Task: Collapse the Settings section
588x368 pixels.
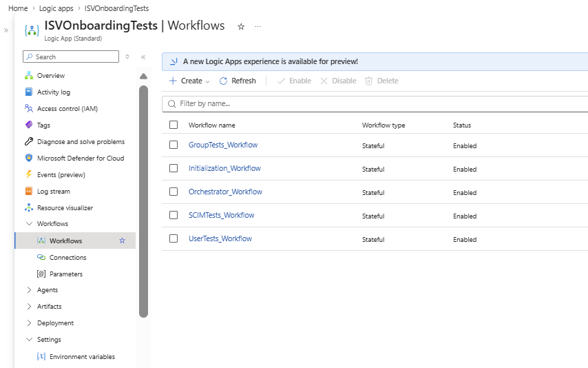Action: coord(29,339)
